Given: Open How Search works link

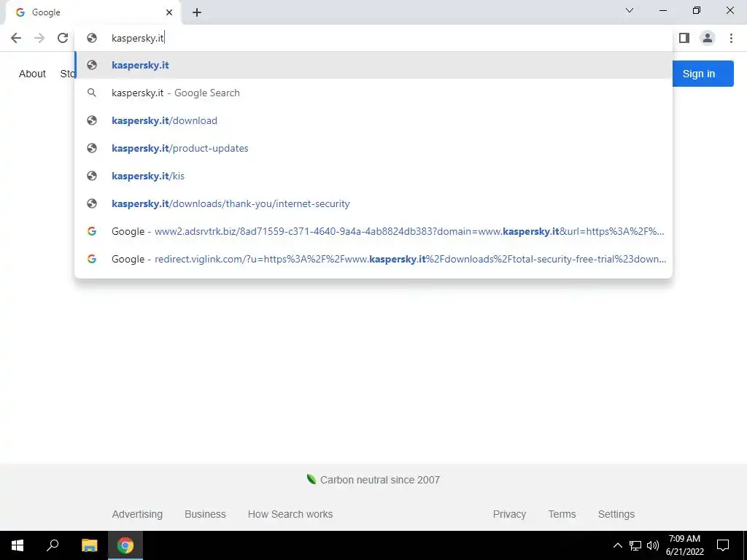Looking at the screenshot, I should [290, 514].
